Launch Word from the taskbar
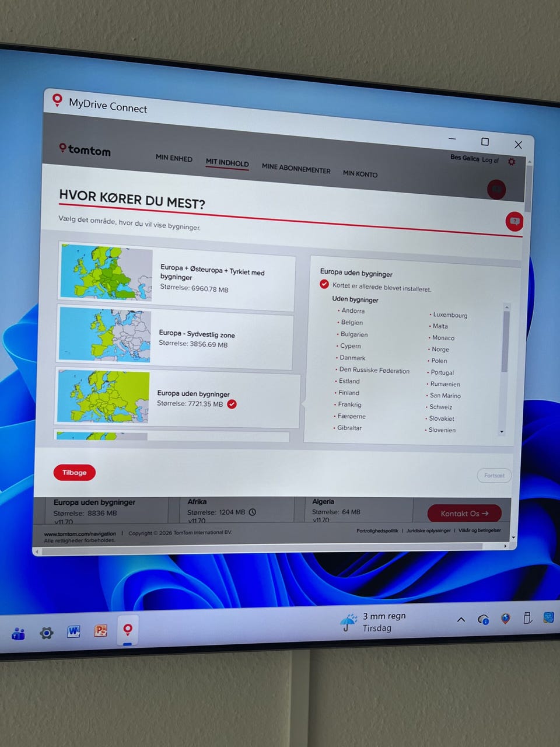The width and height of the screenshot is (560, 747). coord(73,631)
